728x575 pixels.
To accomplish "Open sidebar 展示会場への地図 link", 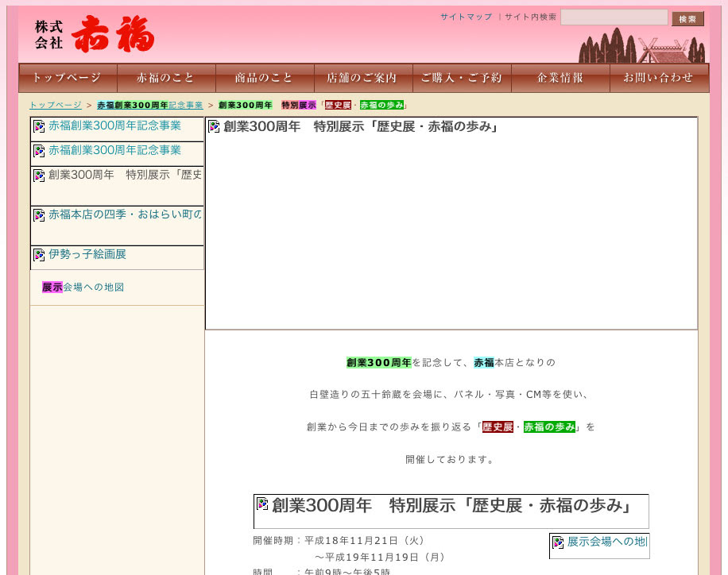I will [83, 287].
